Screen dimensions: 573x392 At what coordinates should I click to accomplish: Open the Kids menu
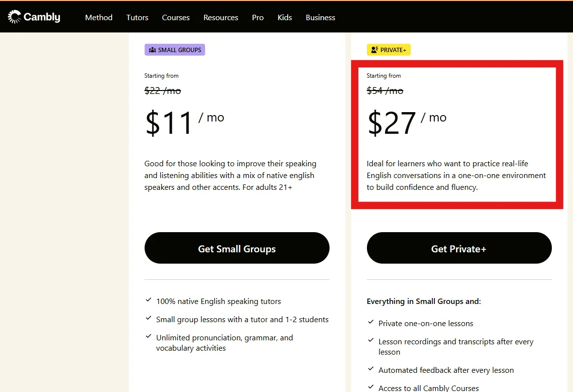284,18
